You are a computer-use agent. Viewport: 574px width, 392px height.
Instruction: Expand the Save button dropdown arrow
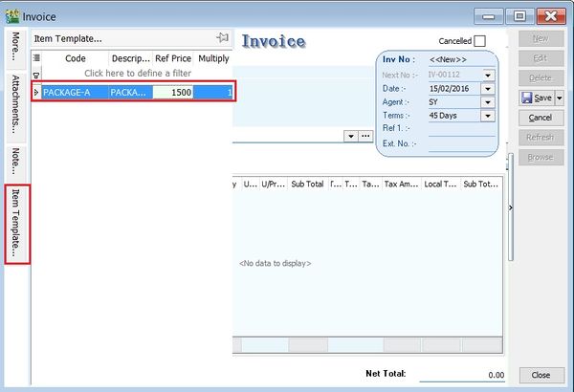click(560, 98)
